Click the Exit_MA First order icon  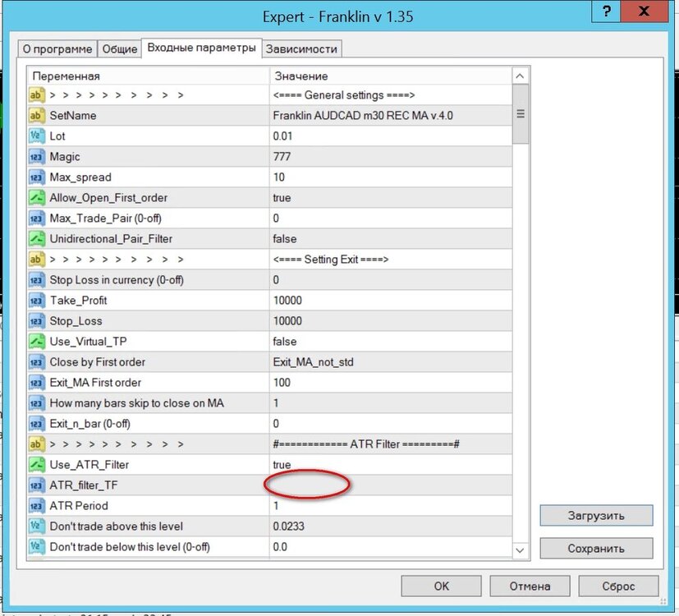coord(36,383)
